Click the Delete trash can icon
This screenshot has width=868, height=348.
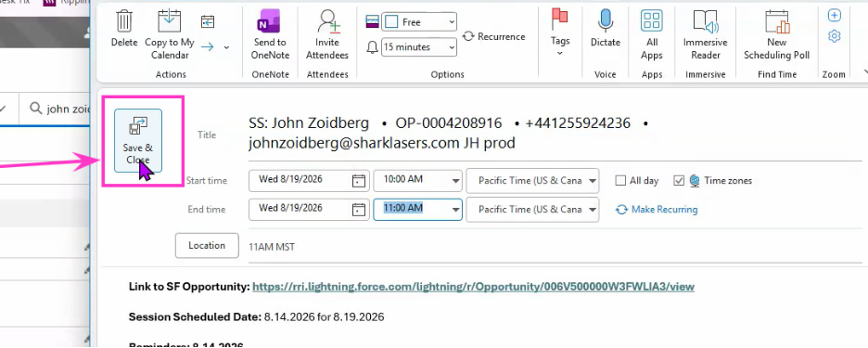124,21
